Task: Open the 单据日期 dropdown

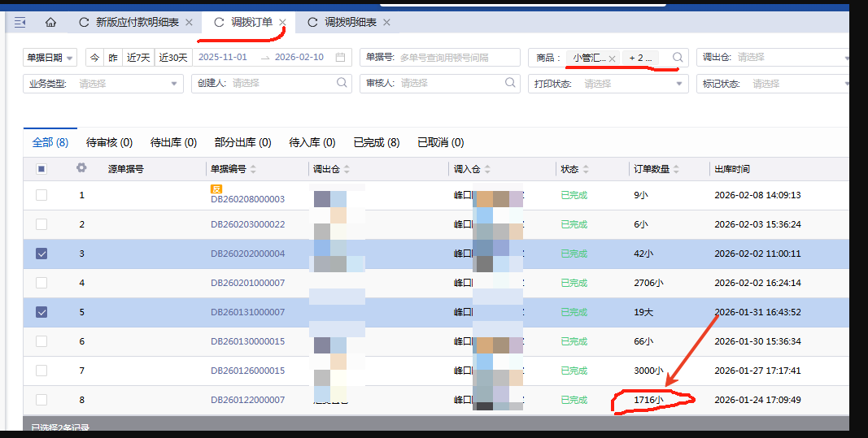Action: (x=50, y=58)
